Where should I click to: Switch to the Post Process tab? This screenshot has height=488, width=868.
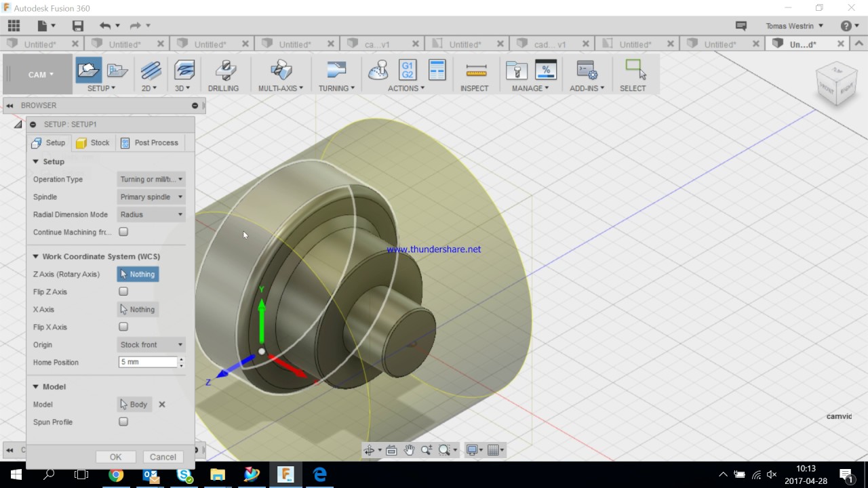tap(149, 143)
